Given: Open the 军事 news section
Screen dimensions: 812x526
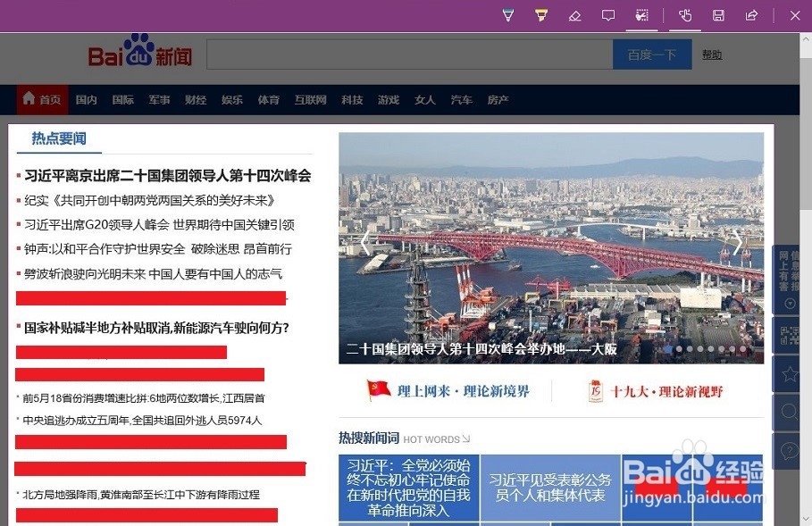Looking at the screenshot, I should 159,99.
